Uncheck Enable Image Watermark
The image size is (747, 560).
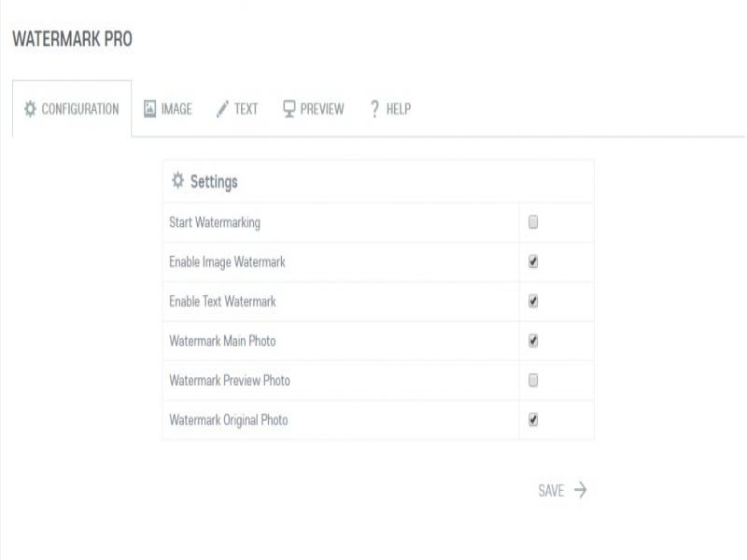tap(533, 262)
